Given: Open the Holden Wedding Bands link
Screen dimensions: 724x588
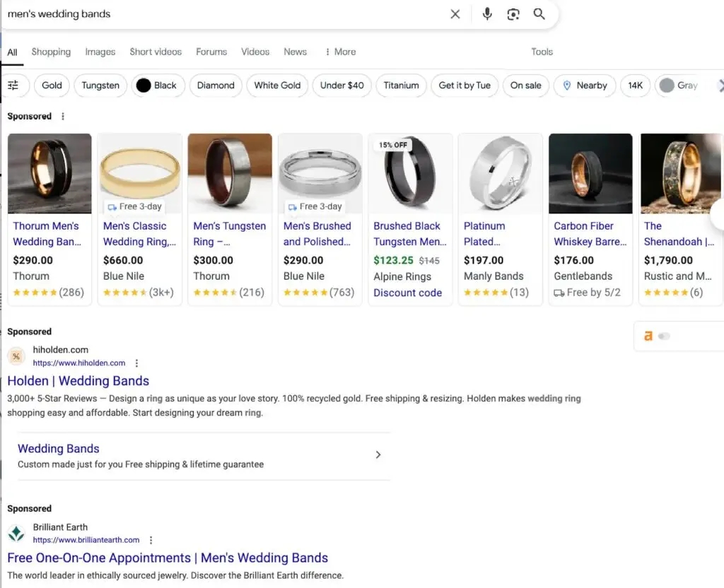Looking at the screenshot, I should point(78,380).
